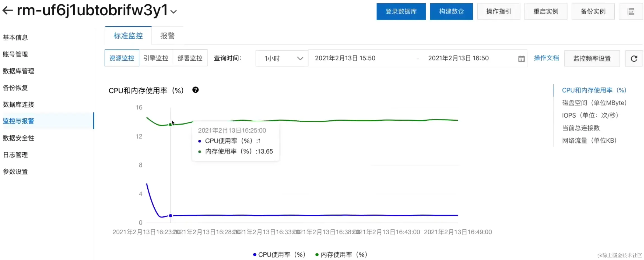Open 参数设置 in the sidebar

(x=15, y=171)
